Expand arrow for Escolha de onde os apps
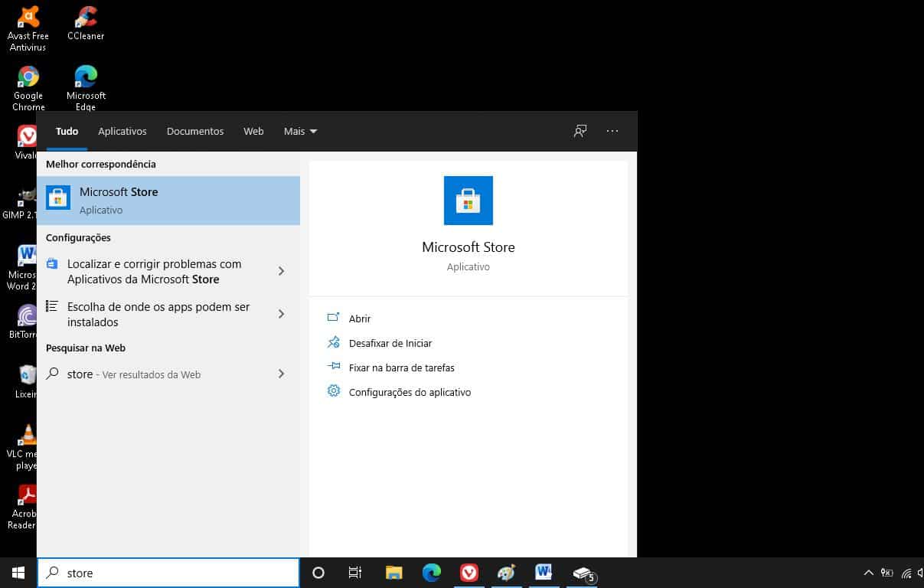The width and height of the screenshot is (924, 588). [281, 314]
